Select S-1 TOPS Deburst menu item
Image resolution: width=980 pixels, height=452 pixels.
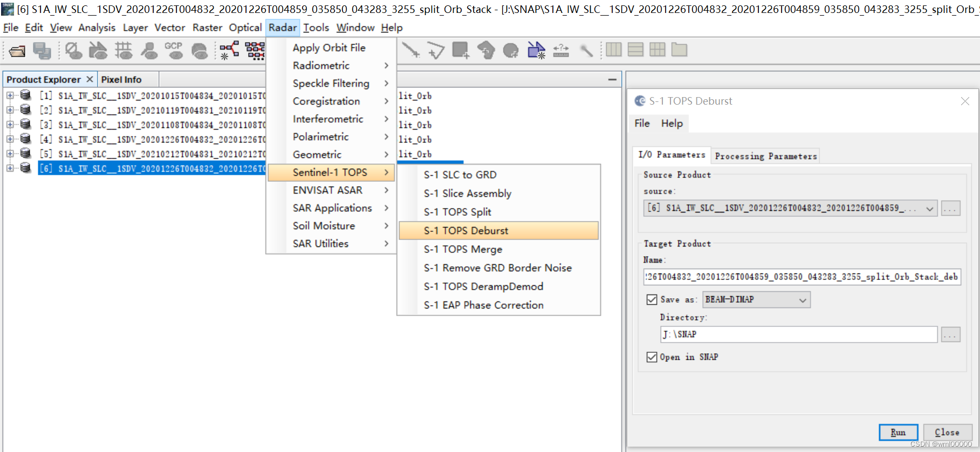pos(498,230)
